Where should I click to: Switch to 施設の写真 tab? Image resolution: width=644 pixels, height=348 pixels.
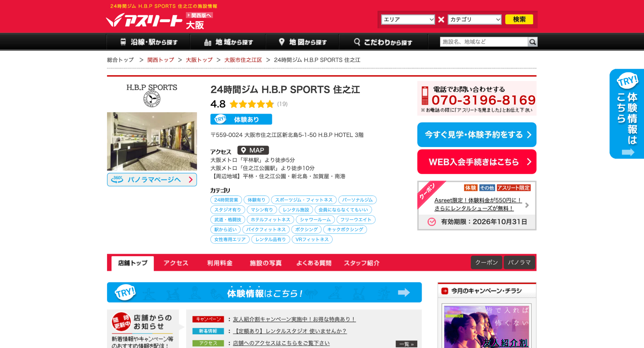265,263
